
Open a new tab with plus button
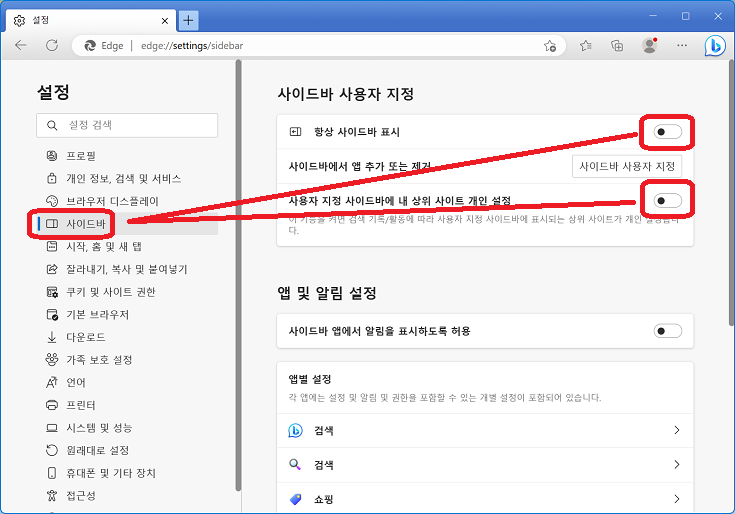[x=188, y=20]
